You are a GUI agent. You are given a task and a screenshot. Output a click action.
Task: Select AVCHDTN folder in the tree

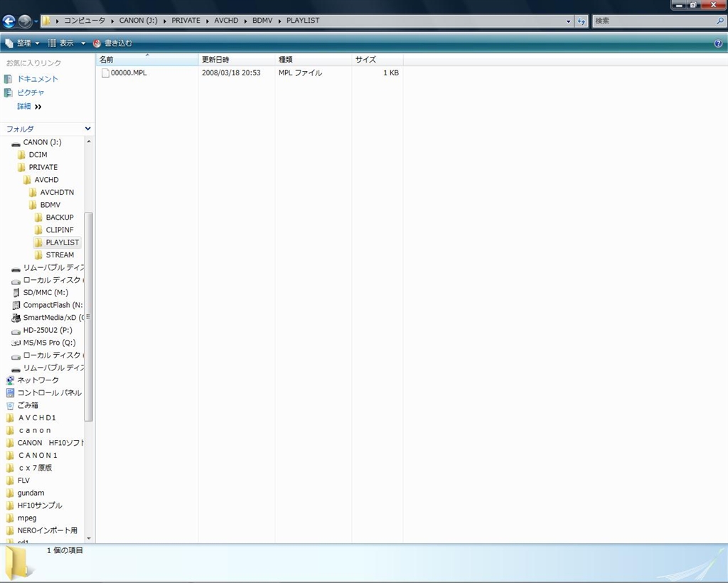click(57, 192)
